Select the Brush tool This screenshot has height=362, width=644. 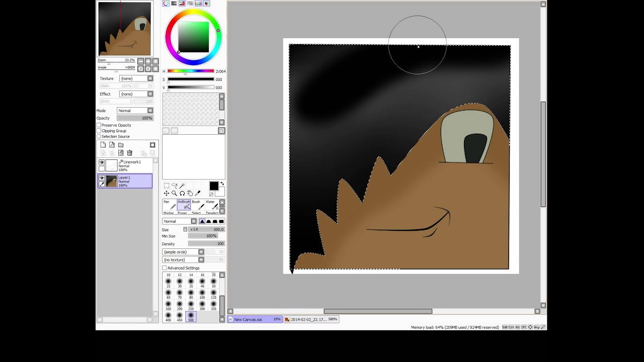(198, 205)
